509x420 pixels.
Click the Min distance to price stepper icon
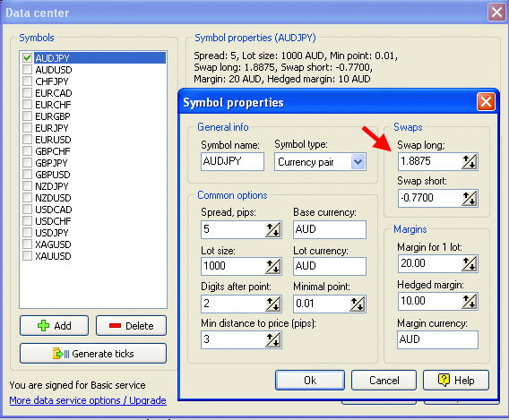[273, 340]
